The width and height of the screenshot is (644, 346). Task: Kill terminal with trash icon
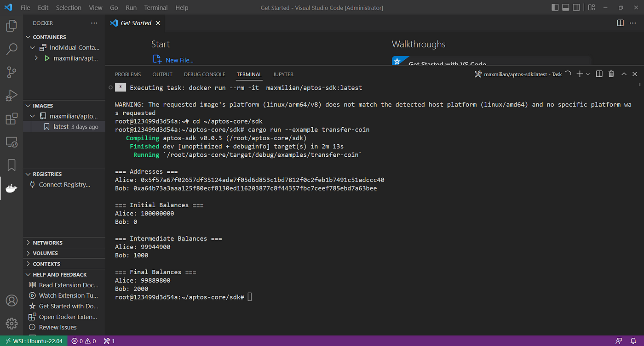[x=611, y=74]
